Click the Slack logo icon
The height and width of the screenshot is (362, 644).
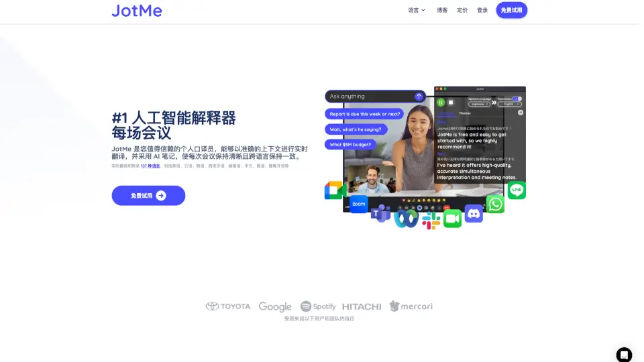click(x=431, y=221)
